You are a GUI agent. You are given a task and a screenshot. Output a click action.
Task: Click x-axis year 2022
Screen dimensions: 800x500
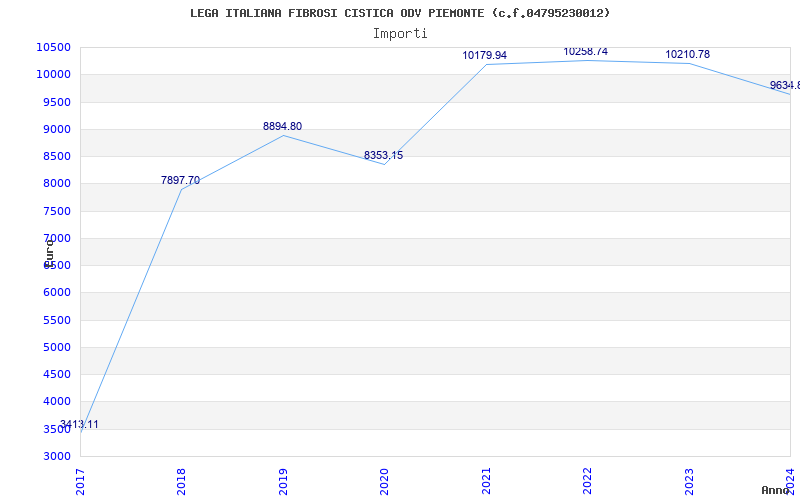click(587, 481)
